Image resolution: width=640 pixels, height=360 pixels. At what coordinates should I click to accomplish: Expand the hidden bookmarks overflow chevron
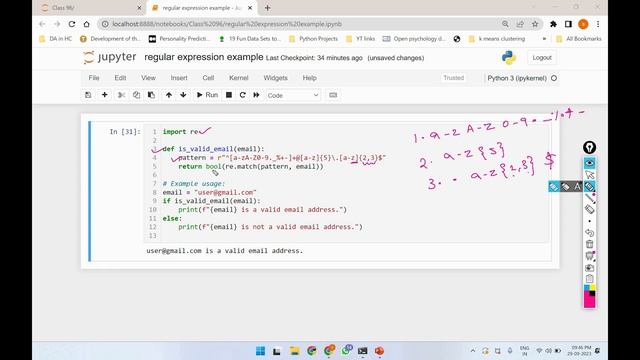544,39
